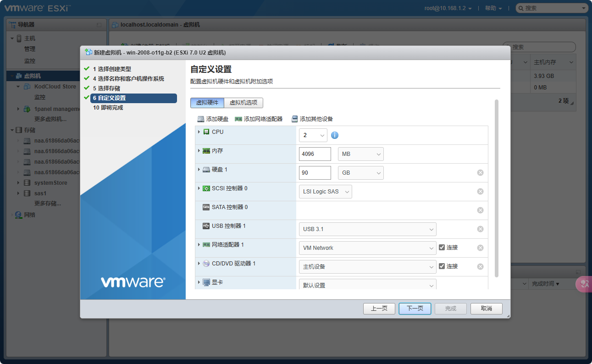Viewport: 592px width, 364px height.
Task: Open the memory unit MB dropdown
Action: (361, 154)
